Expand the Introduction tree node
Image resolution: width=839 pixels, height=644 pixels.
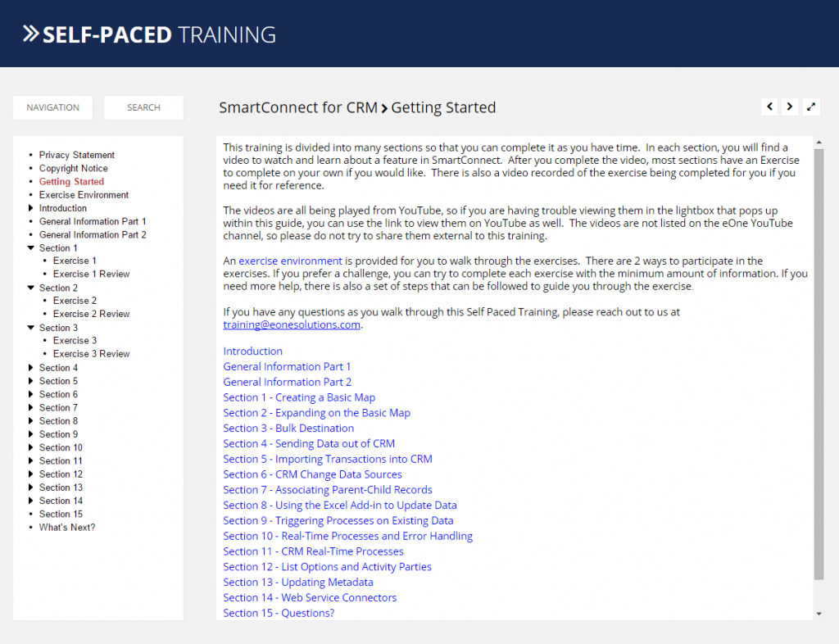(x=30, y=208)
